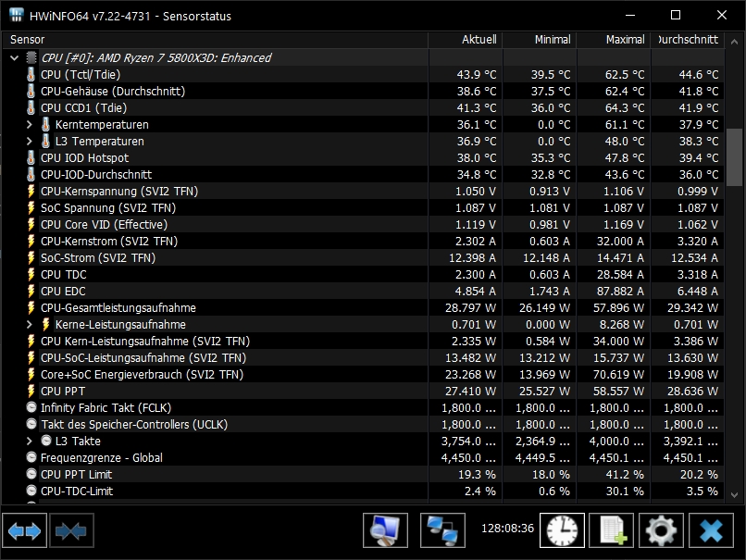Click lightning icon beside CPU-Kernspannung

tap(31, 192)
